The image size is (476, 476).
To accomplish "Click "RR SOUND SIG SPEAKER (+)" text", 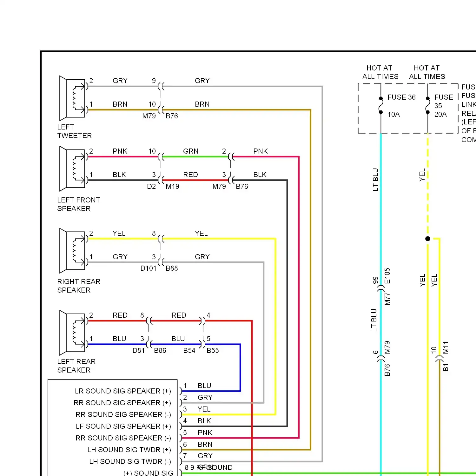I will [x=122, y=403].
